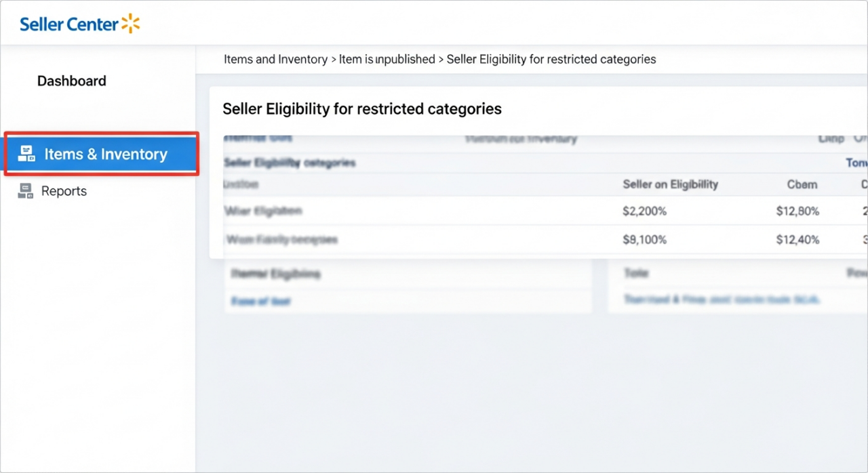Open the blue link in lower-left panel

(260, 302)
